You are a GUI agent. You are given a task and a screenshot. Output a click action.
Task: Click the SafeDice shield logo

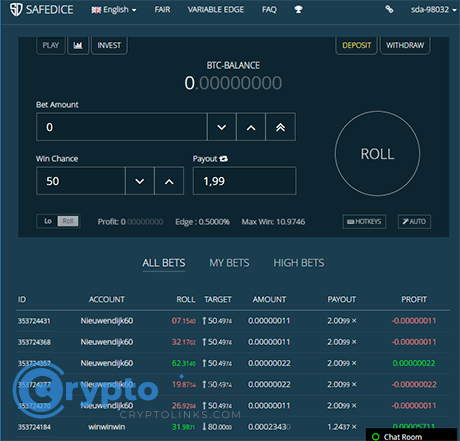[16, 10]
